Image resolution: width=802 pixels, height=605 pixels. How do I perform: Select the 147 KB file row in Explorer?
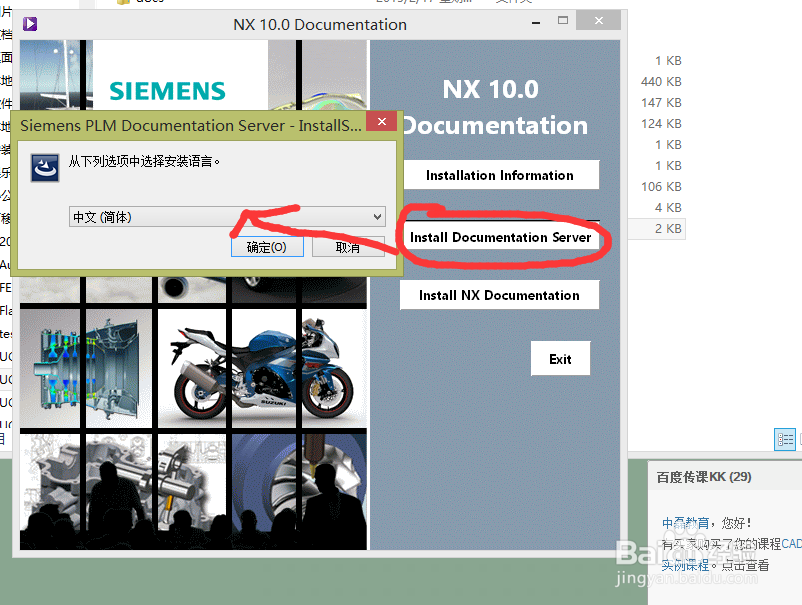(x=661, y=103)
